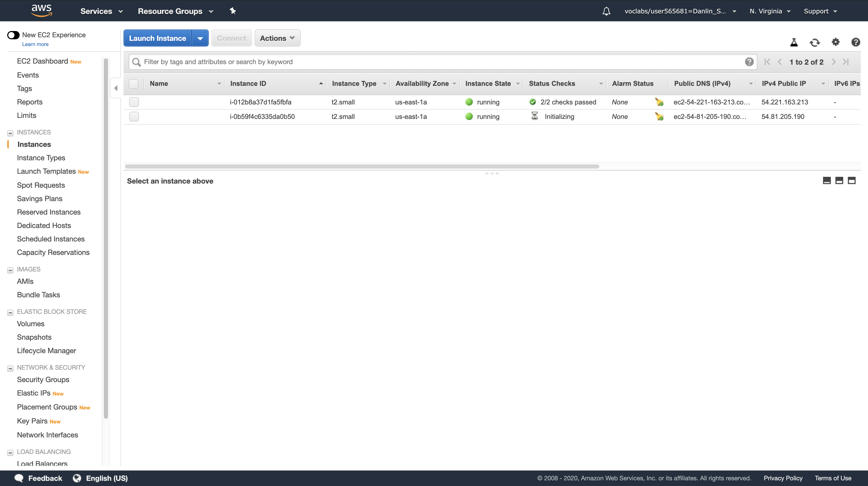The width and height of the screenshot is (868, 486).
Task: Click the experiments flask icon
Action: coord(794,42)
